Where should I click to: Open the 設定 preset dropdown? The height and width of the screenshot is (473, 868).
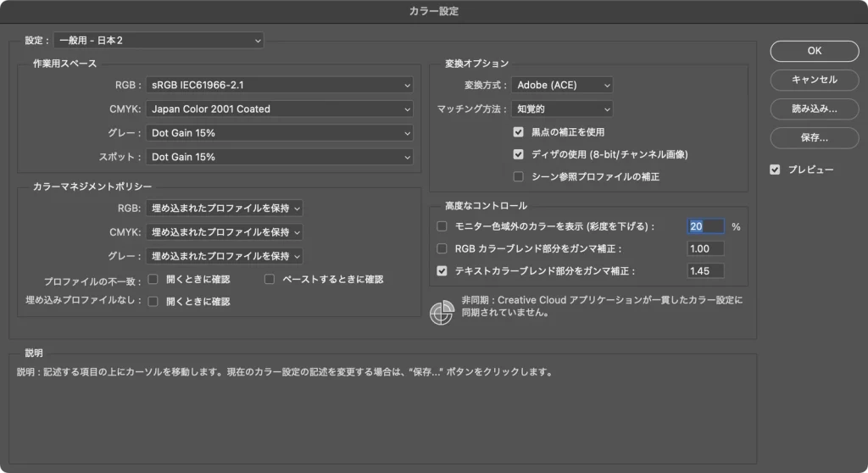pyautogui.click(x=159, y=41)
